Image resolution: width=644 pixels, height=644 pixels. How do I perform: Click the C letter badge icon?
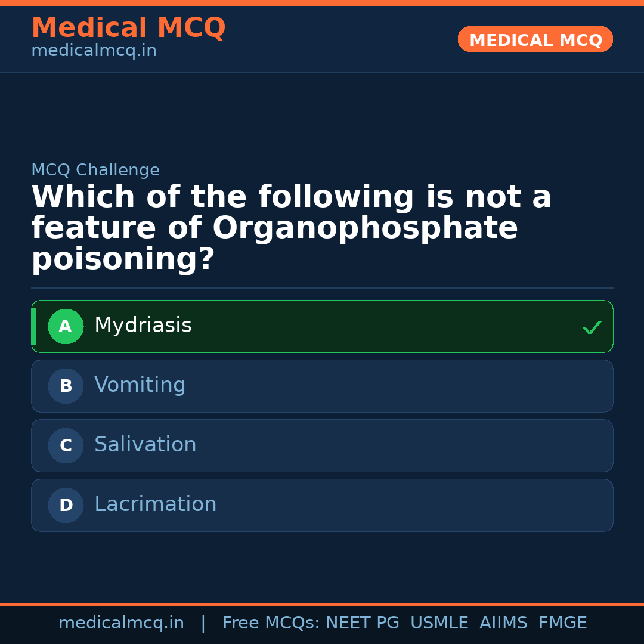(66, 445)
